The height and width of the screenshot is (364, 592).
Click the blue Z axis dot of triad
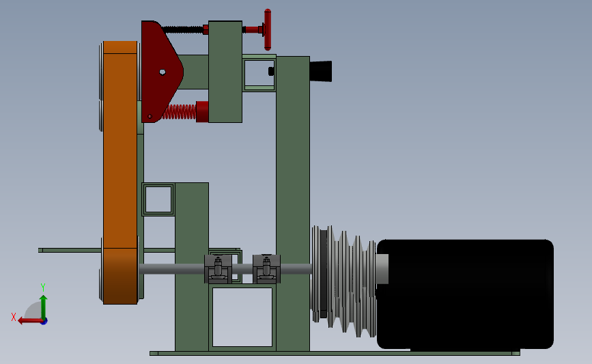[x=44, y=322]
